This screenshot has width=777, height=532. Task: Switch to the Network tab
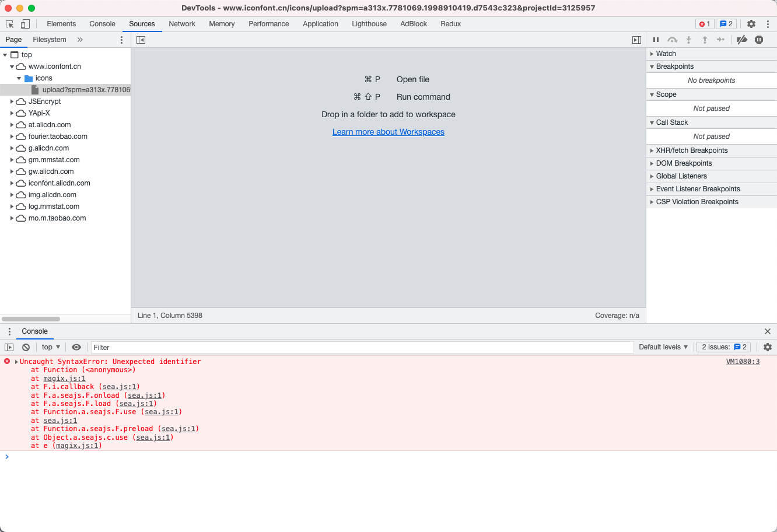coord(181,24)
